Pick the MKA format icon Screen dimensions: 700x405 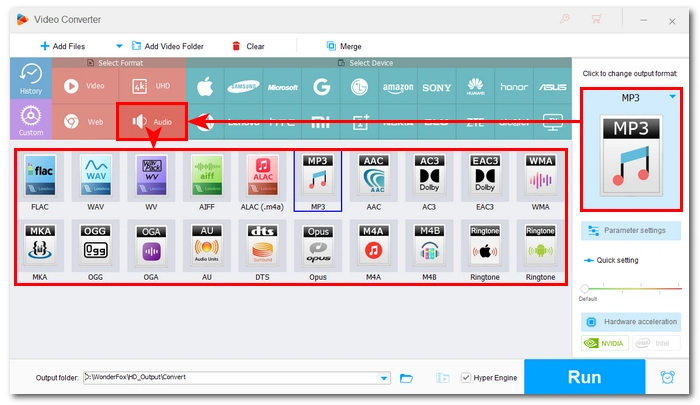(40, 246)
